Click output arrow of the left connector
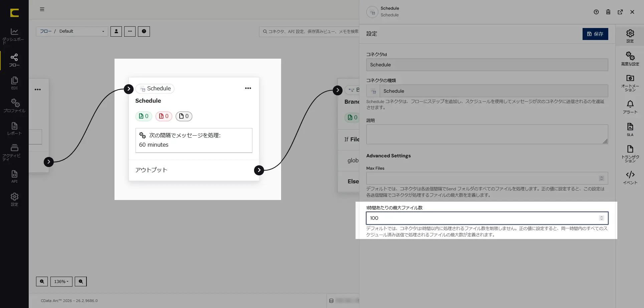The height and width of the screenshot is (308, 644). (x=49, y=162)
